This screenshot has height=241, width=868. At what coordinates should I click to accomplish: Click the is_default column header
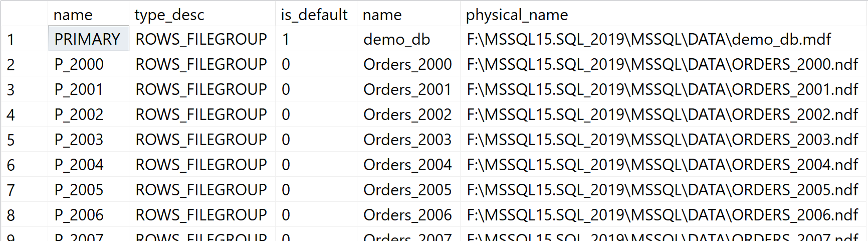(316, 14)
